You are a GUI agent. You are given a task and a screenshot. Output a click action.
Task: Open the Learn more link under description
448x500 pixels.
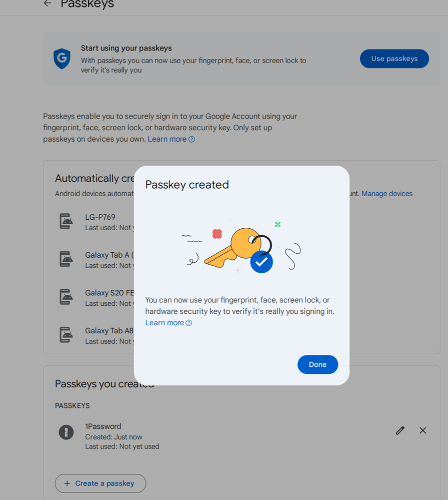tap(167, 139)
